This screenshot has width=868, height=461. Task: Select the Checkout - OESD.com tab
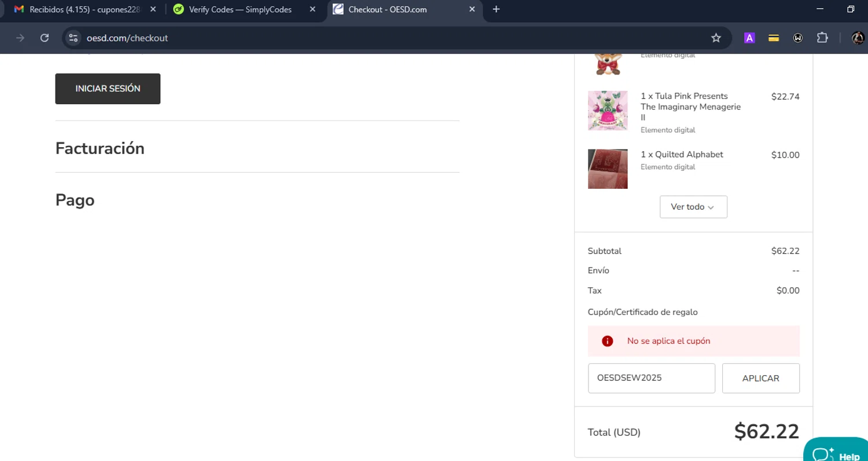click(405, 9)
